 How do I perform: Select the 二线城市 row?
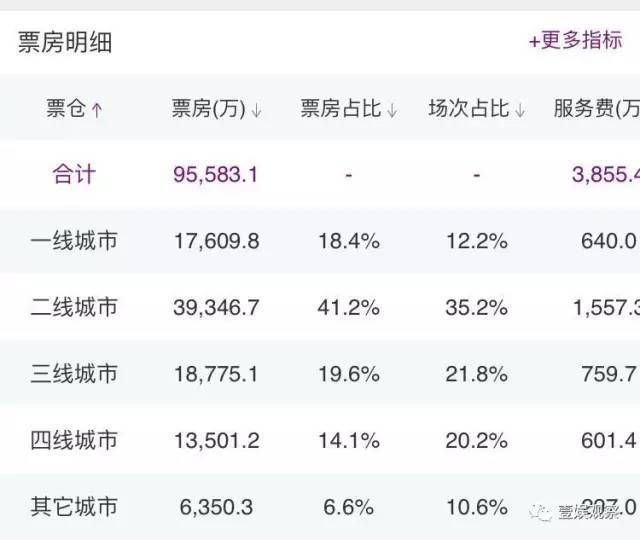[320, 307]
